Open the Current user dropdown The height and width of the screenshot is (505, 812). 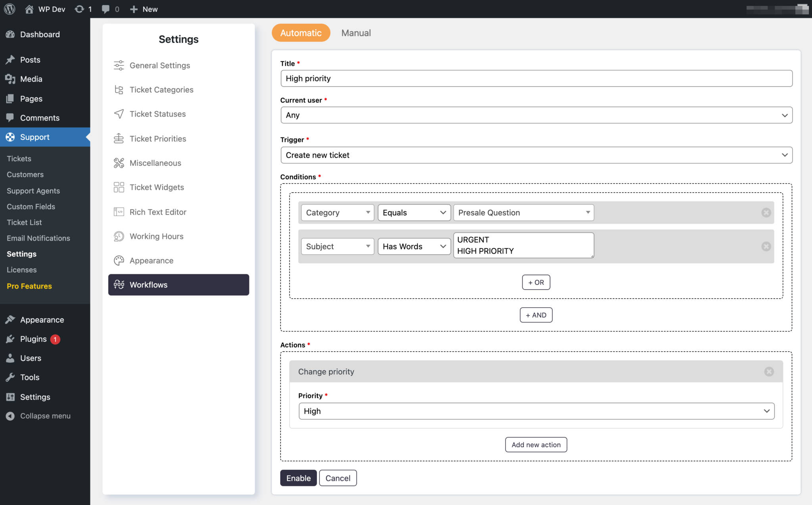536,115
